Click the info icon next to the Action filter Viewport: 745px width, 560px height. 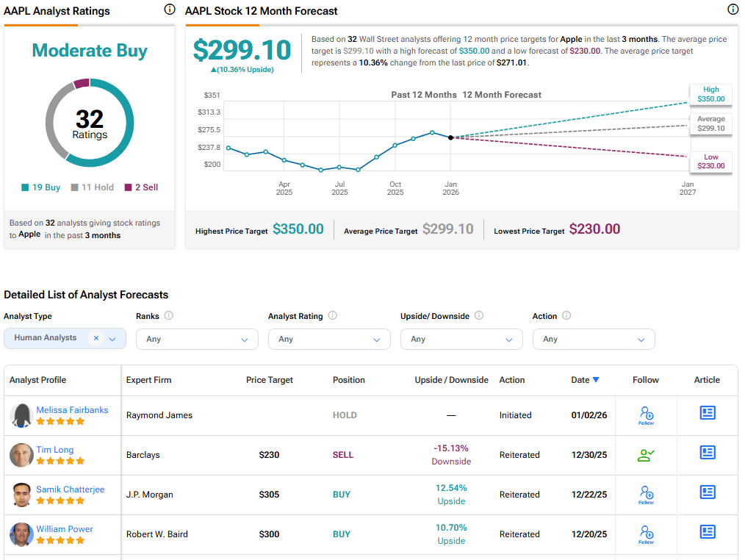(x=565, y=315)
